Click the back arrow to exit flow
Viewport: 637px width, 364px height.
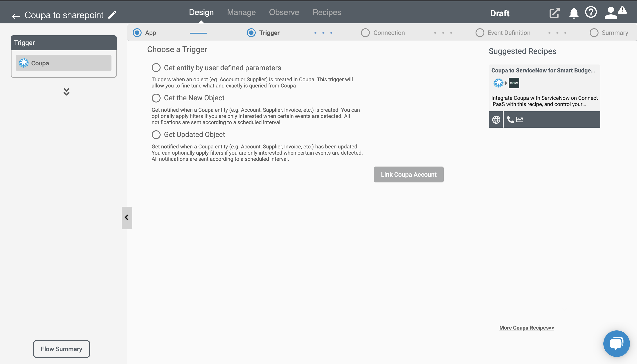16,15
